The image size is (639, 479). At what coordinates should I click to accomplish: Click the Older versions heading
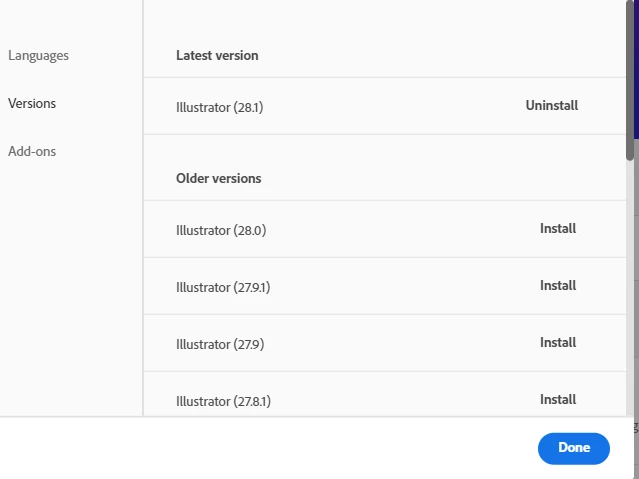[218, 178]
